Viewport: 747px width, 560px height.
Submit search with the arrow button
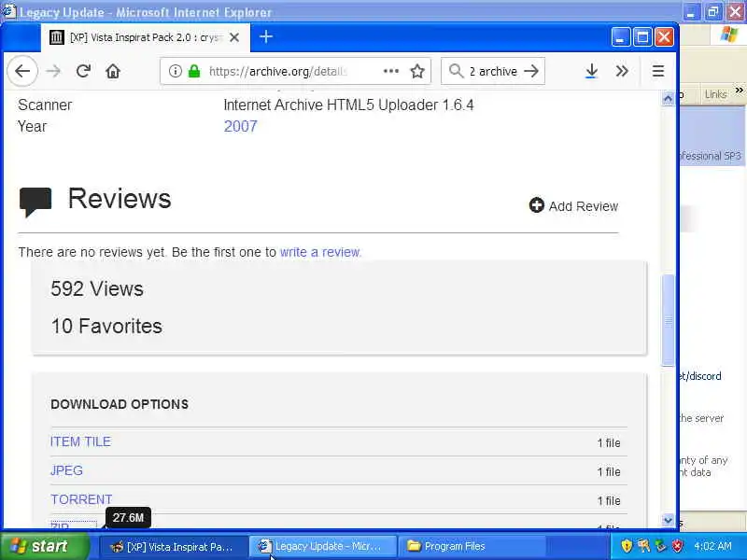coord(530,71)
